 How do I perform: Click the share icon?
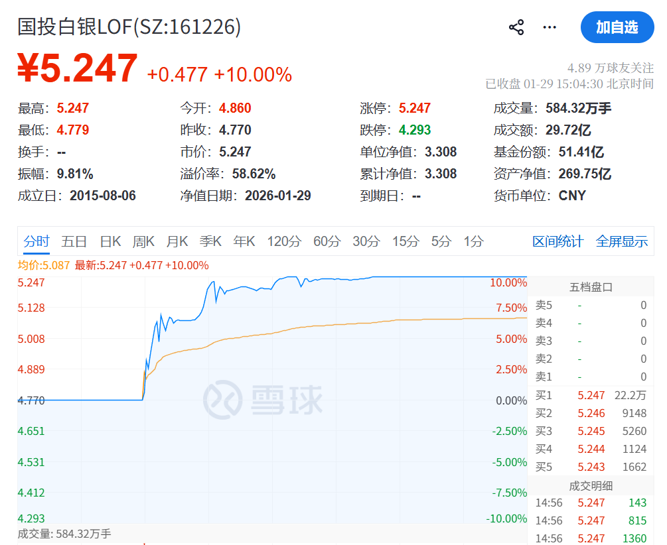click(516, 27)
